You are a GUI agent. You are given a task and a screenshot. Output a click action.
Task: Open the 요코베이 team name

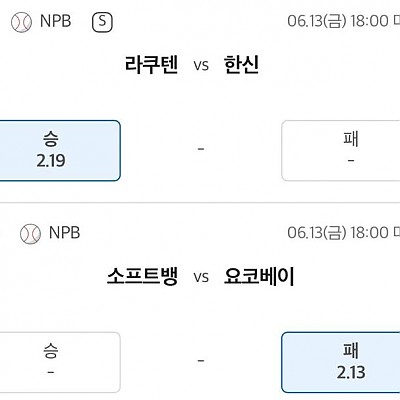[259, 276]
